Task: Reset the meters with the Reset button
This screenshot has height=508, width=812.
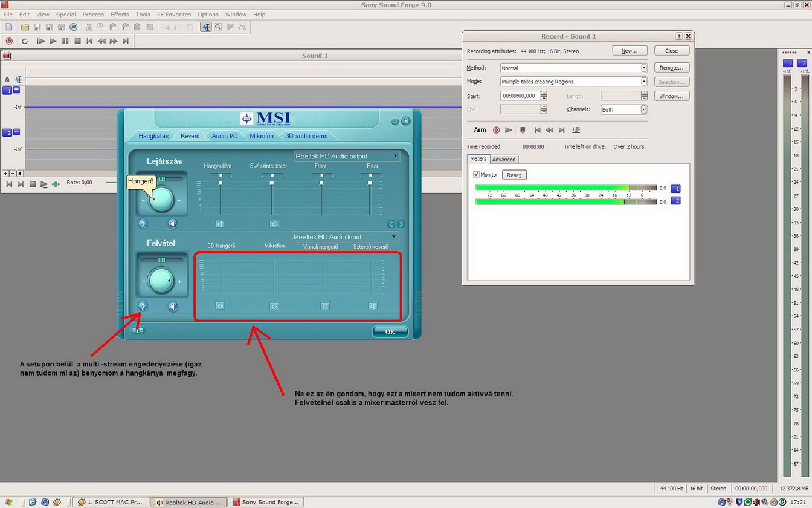Action: tap(514, 175)
